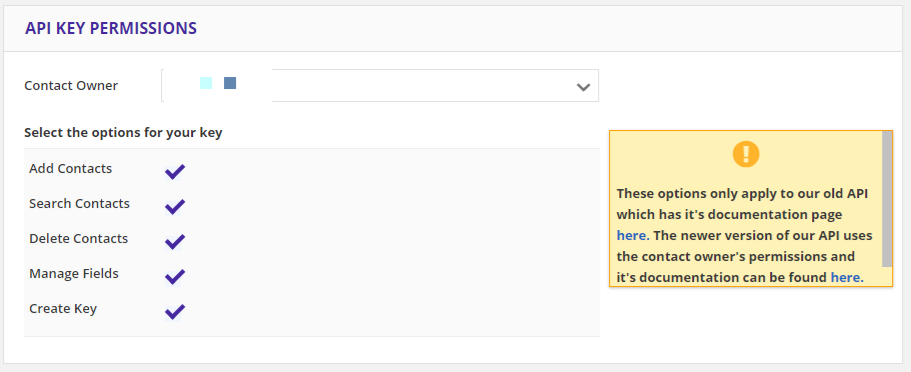
Task: Open the Contact Owner selection field
Action: point(380,85)
